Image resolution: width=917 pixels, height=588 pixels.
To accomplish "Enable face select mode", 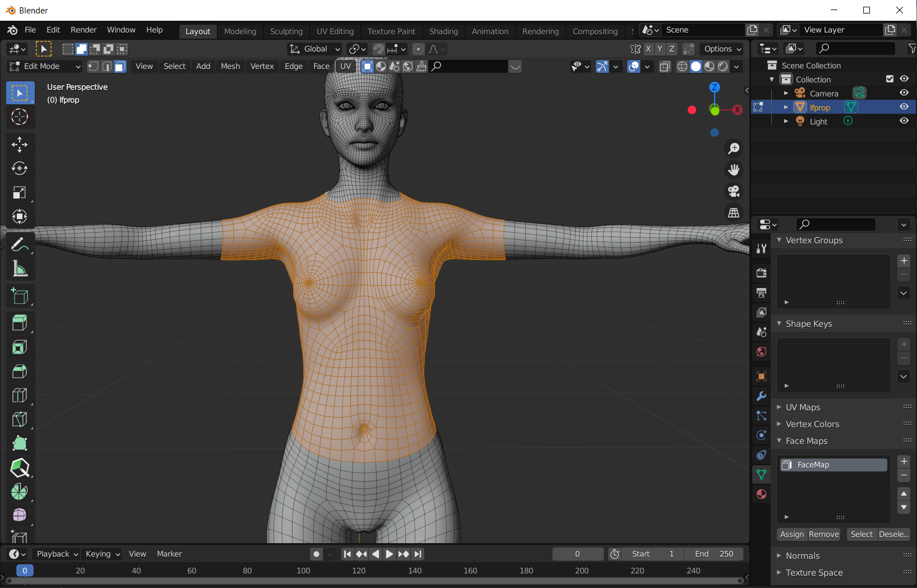I will 120,67.
